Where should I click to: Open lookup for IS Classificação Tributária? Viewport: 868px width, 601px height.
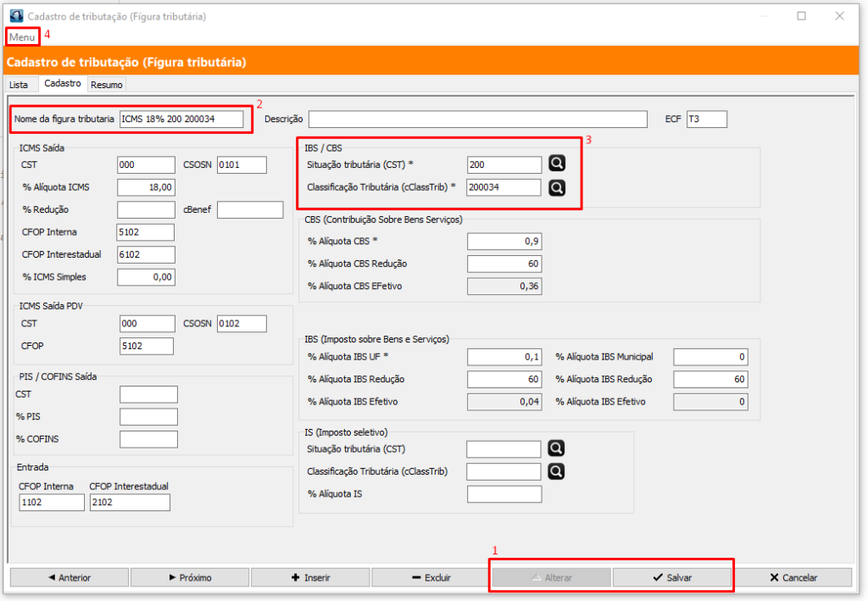[556, 471]
